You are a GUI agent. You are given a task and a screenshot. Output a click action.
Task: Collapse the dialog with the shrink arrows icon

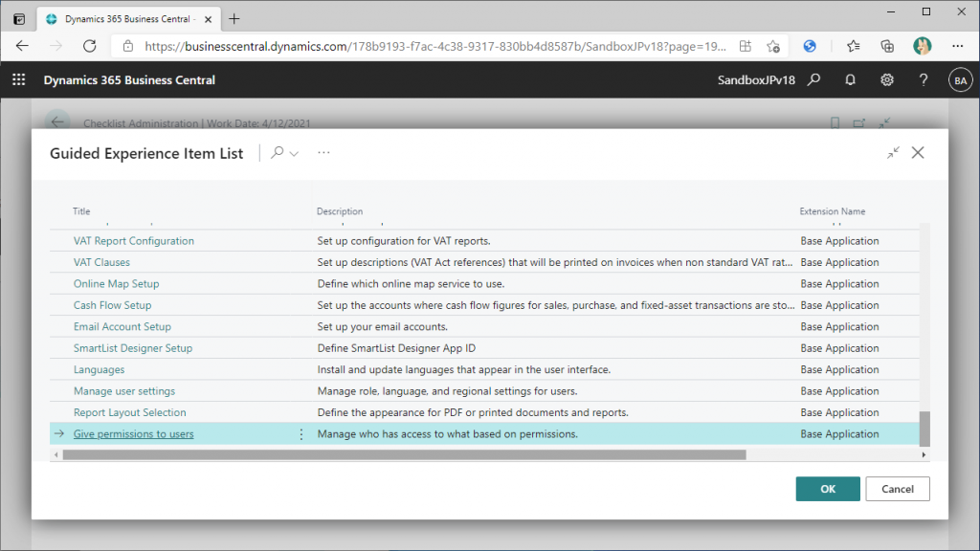[x=893, y=152]
